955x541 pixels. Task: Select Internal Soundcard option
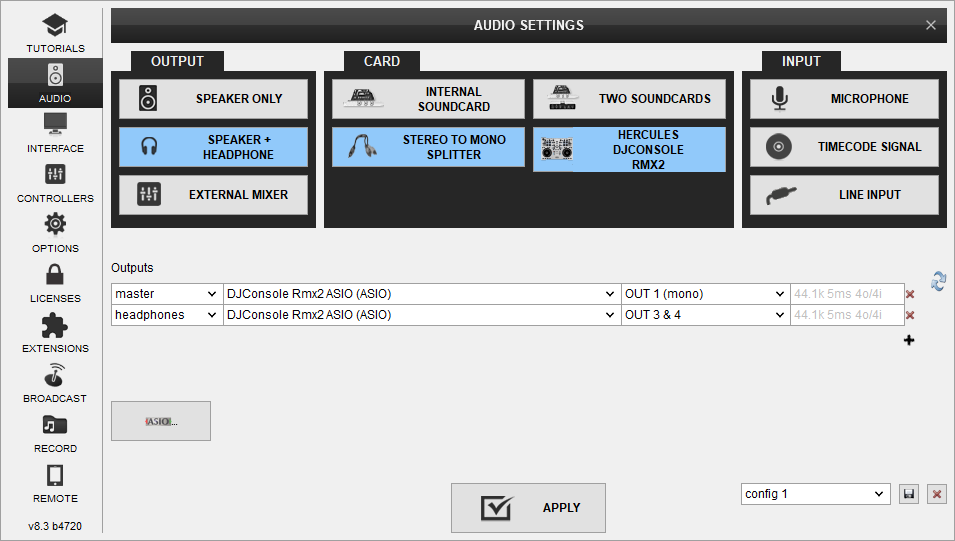(x=428, y=99)
